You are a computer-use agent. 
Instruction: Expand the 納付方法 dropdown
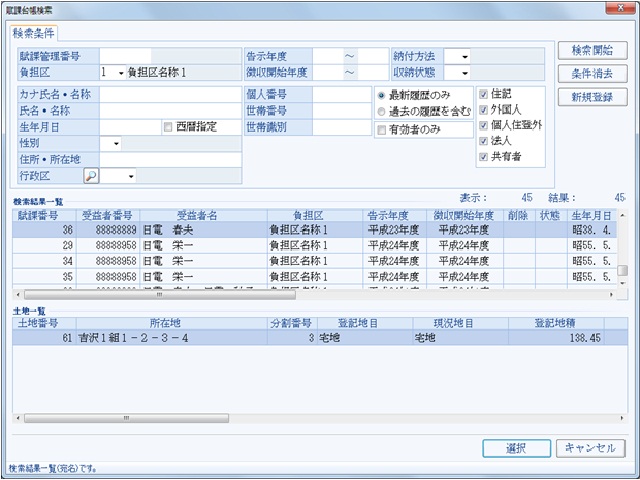(464, 56)
